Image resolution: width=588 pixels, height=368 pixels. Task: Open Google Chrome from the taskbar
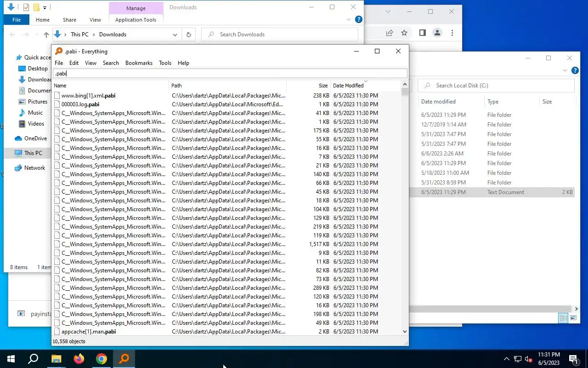coord(102,359)
